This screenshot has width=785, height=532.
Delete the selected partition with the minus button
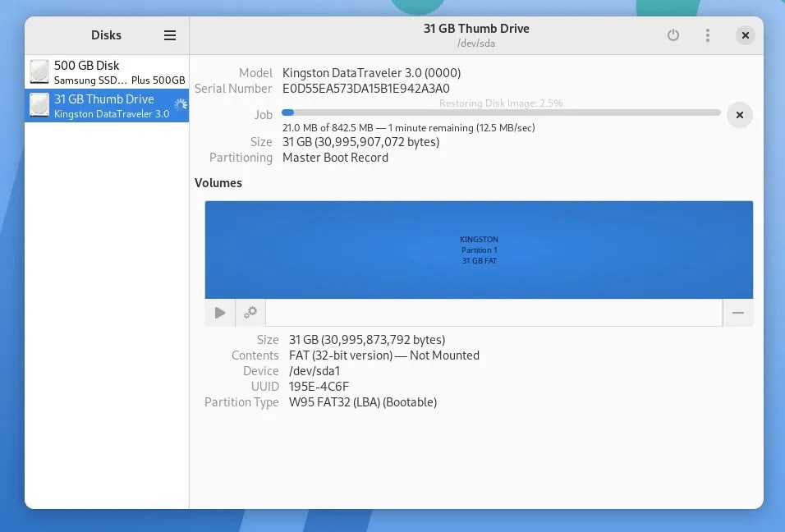737,312
